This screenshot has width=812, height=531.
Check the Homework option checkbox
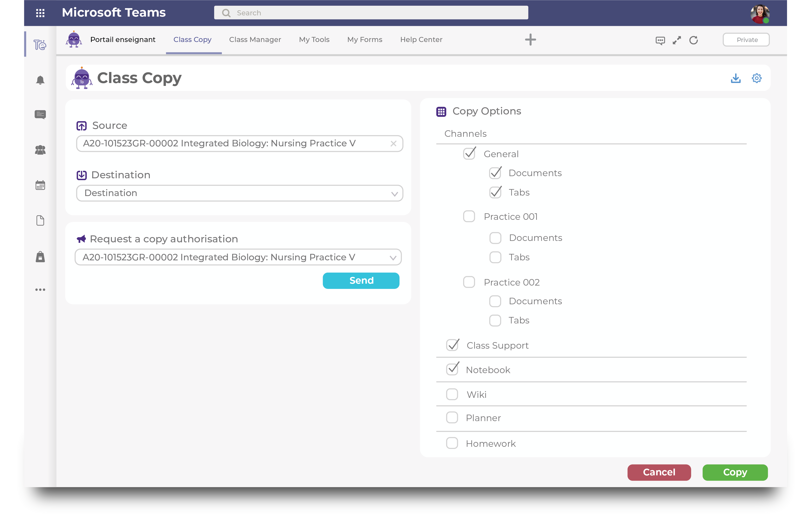452,443
